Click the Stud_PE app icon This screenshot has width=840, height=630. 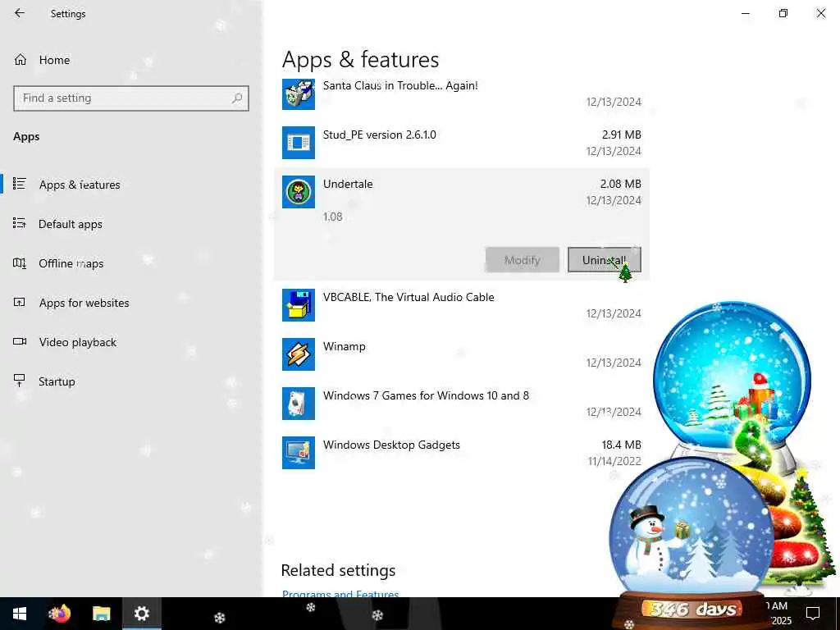(299, 143)
